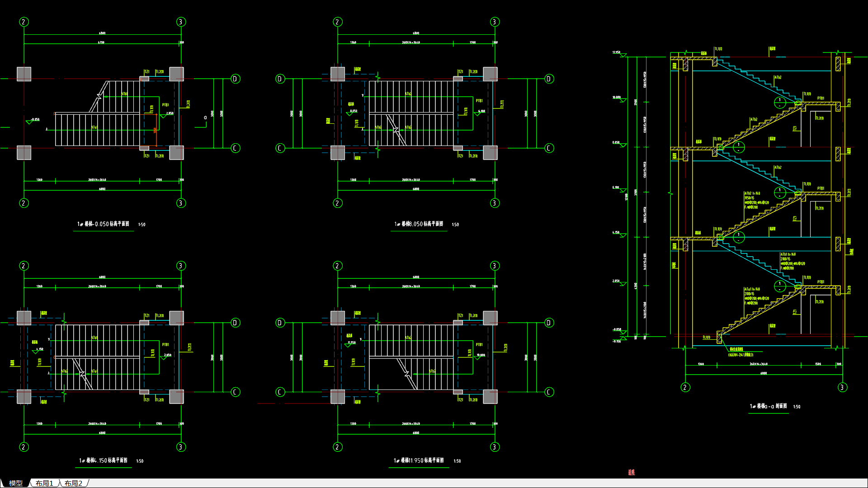868x488 pixels.
Task: Click bottom axis bubble 3 of 11.950 plan
Action: click(x=495, y=447)
